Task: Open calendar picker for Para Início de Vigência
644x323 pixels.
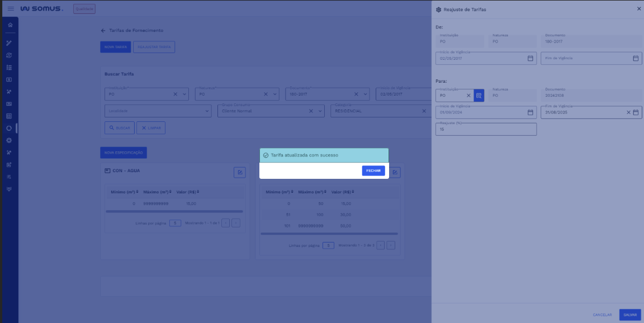Action: click(530, 112)
